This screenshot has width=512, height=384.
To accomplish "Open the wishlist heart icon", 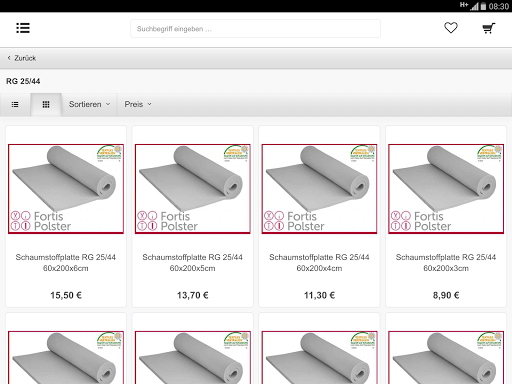I will coord(451,28).
